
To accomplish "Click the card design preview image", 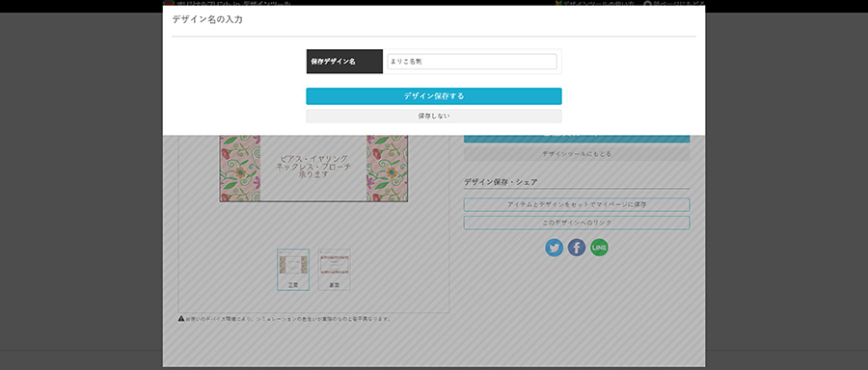I will 313,169.
